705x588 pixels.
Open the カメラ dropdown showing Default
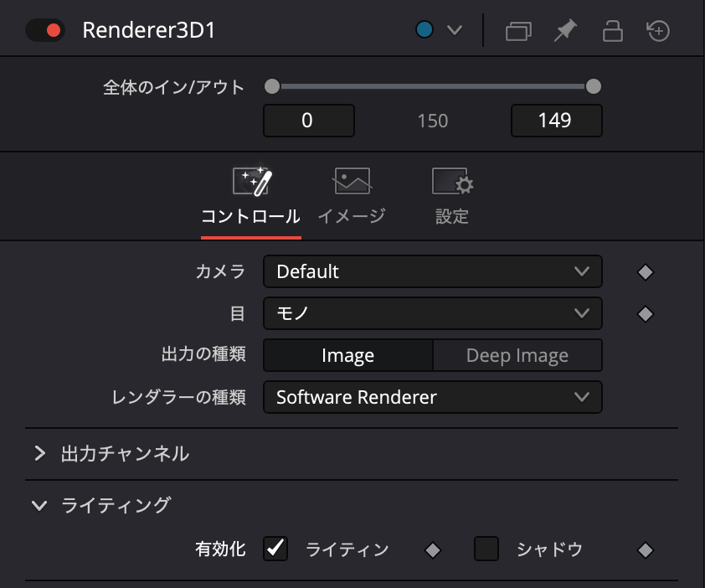(x=433, y=271)
